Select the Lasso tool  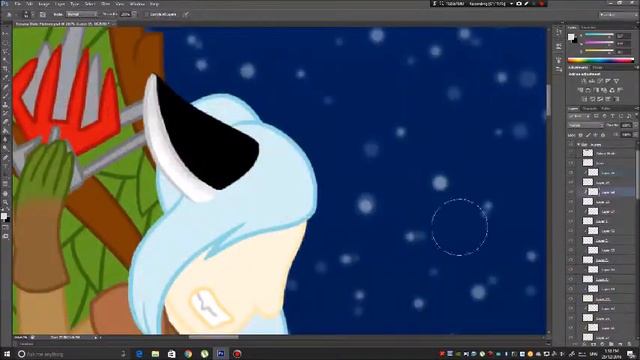click(5, 51)
